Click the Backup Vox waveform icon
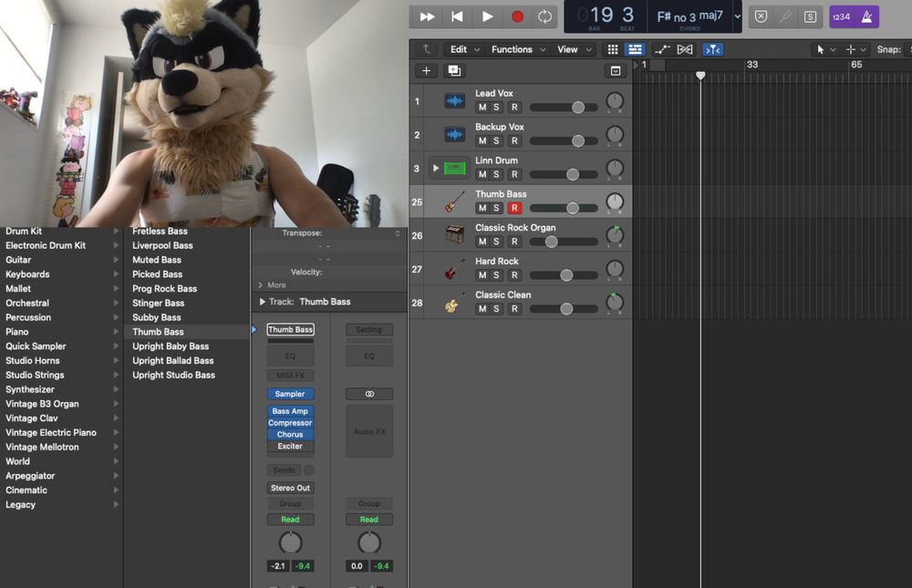 (455, 135)
